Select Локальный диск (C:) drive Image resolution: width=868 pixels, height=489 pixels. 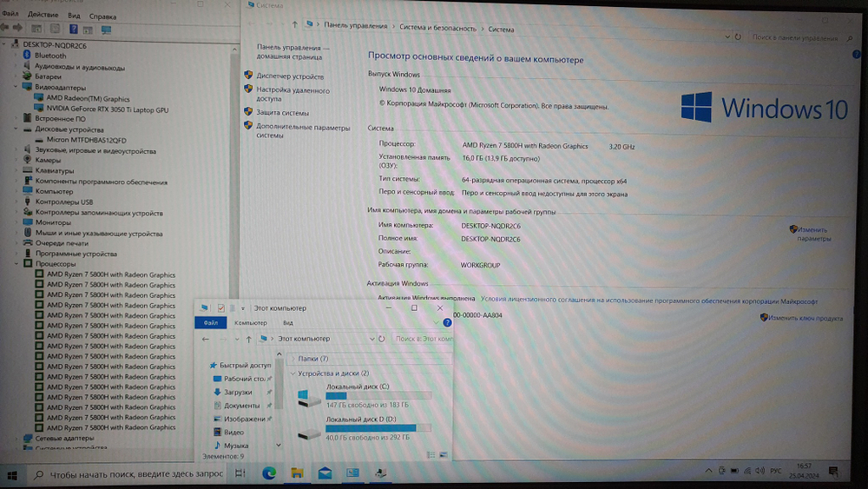[x=365, y=395]
